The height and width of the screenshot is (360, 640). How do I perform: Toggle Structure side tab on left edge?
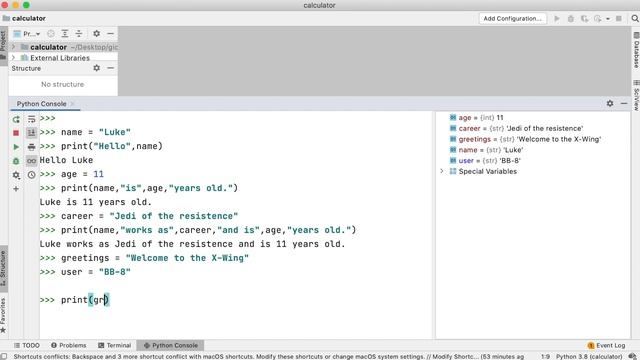tap(4, 269)
